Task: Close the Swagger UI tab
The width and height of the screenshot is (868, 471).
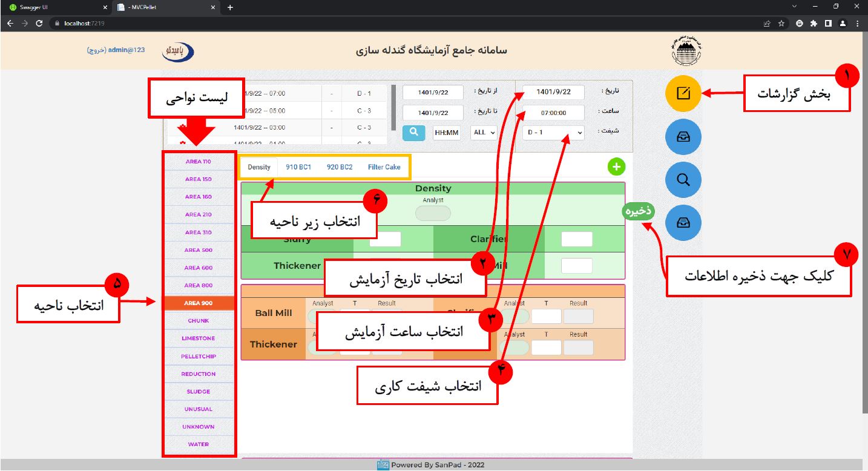Action: click(x=105, y=7)
